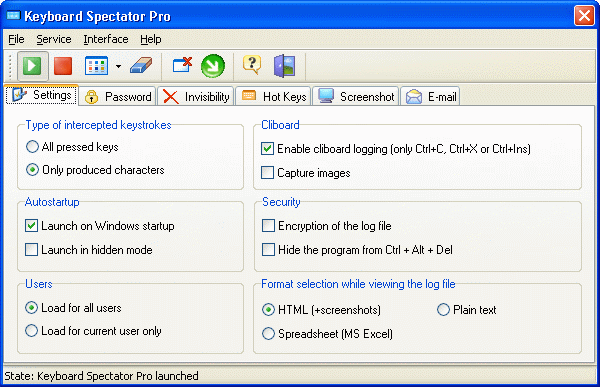The width and height of the screenshot is (600, 387).
Task: Enable Launch in hidden mode checkbox
Action: tap(89, 250)
